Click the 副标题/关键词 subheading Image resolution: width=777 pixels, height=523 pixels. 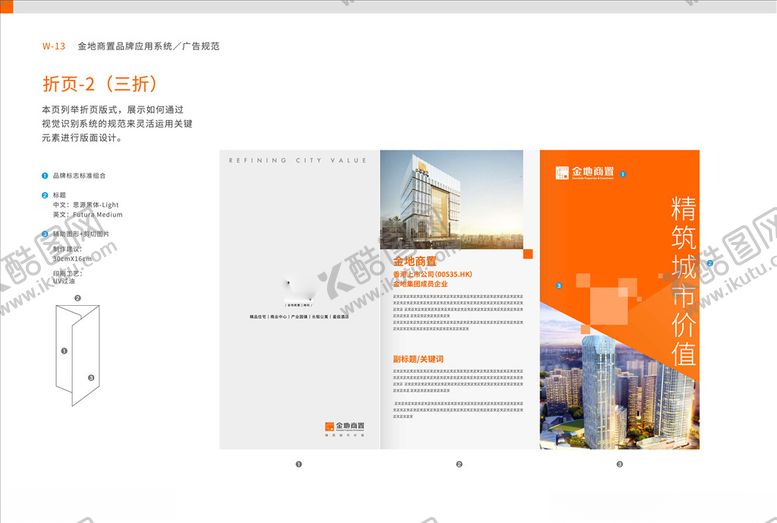418,359
